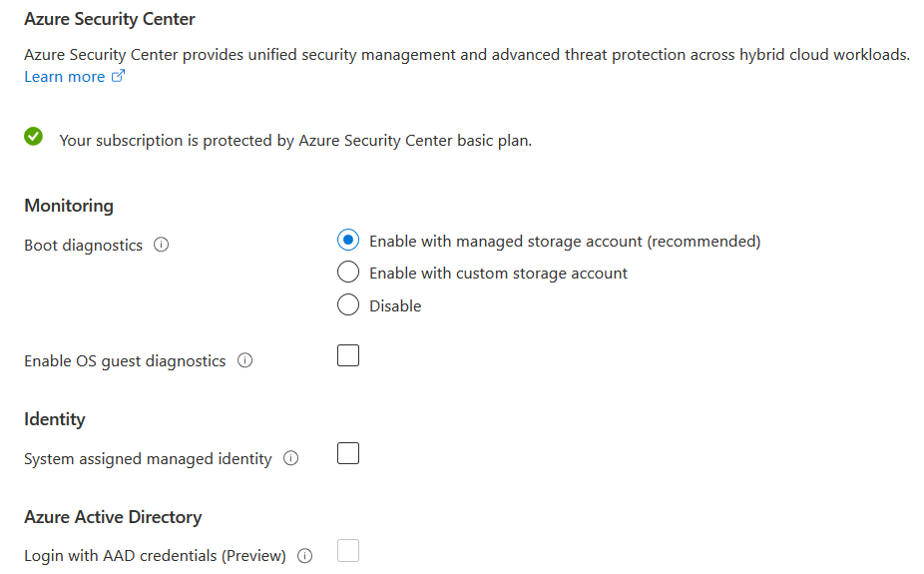Image resolution: width=924 pixels, height=574 pixels.
Task: Click the external link icon beside Learn more
Action: tap(118, 77)
